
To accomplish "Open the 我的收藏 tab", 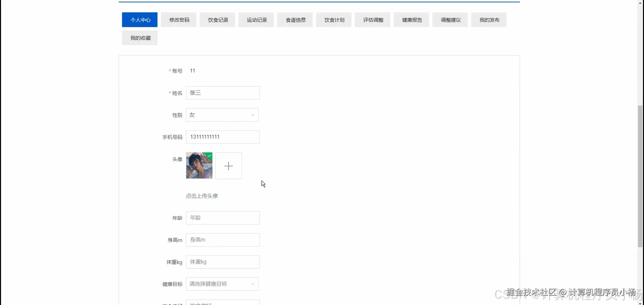I will pos(139,38).
